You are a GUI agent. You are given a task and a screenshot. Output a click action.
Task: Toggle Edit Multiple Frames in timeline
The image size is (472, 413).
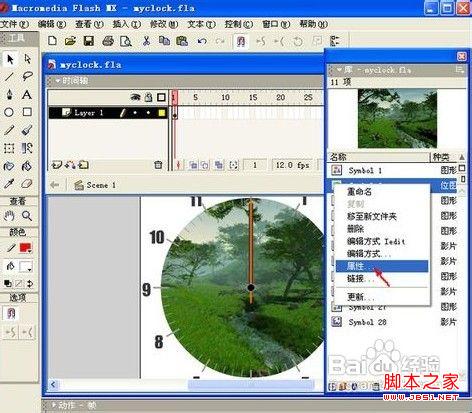pos(219,165)
